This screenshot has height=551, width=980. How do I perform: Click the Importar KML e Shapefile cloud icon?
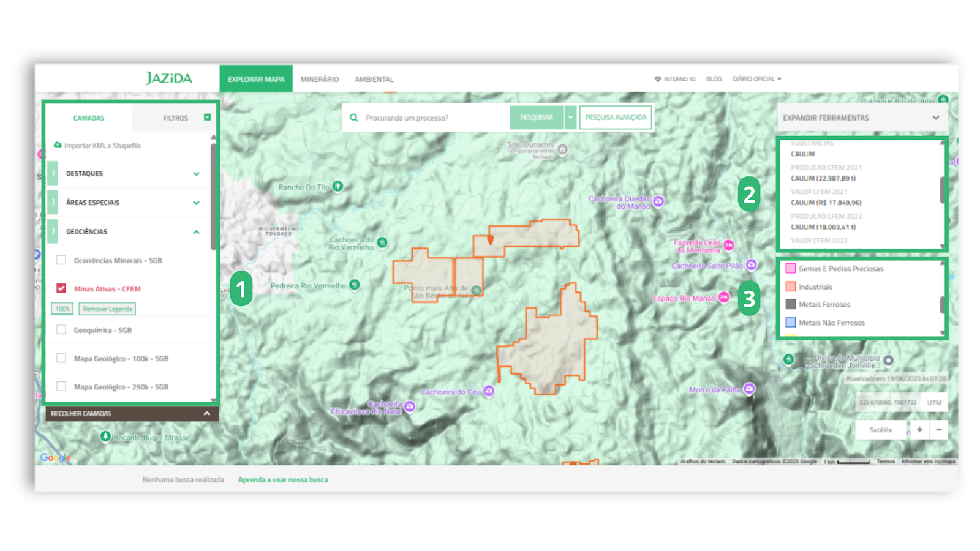tap(58, 145)
